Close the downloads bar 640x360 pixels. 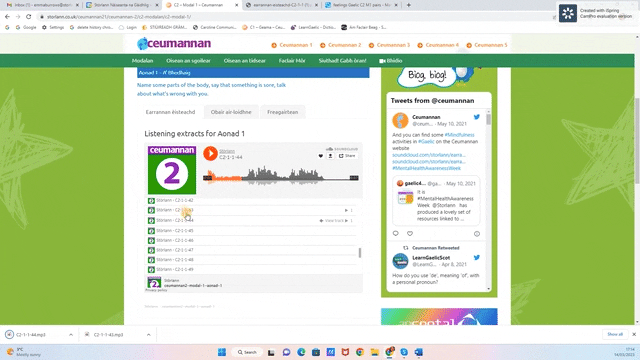point(634,334)
